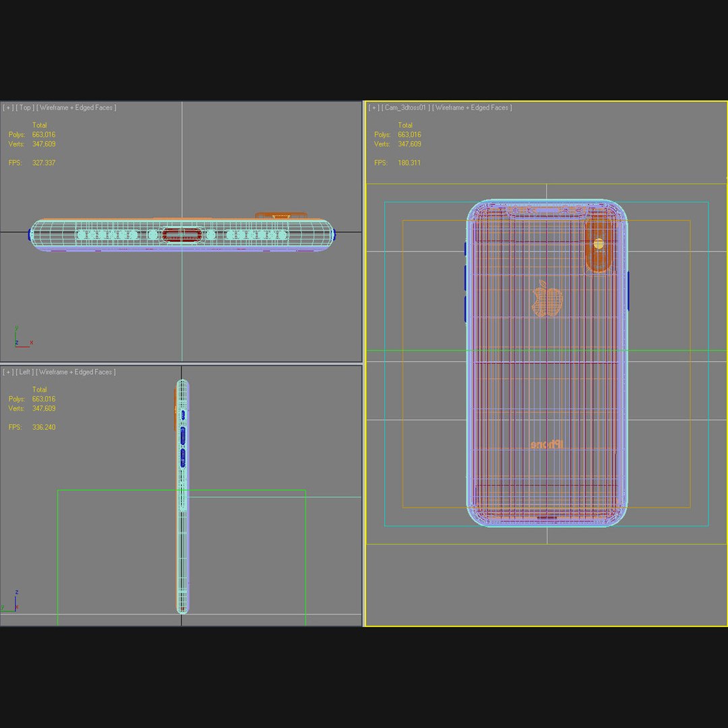
Task: Click the XYZ axis gizmo in the Top viewport
Action: (x=22, y=338)
